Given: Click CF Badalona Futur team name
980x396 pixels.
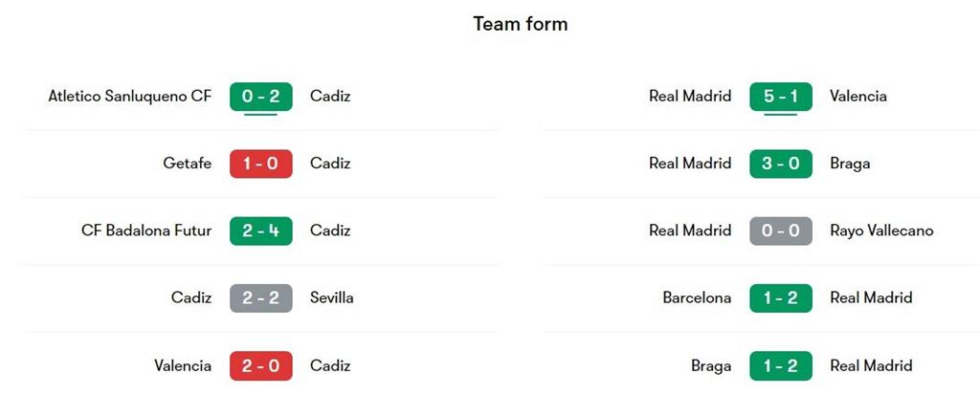Looking at the screenshot, I should point(146,231).
